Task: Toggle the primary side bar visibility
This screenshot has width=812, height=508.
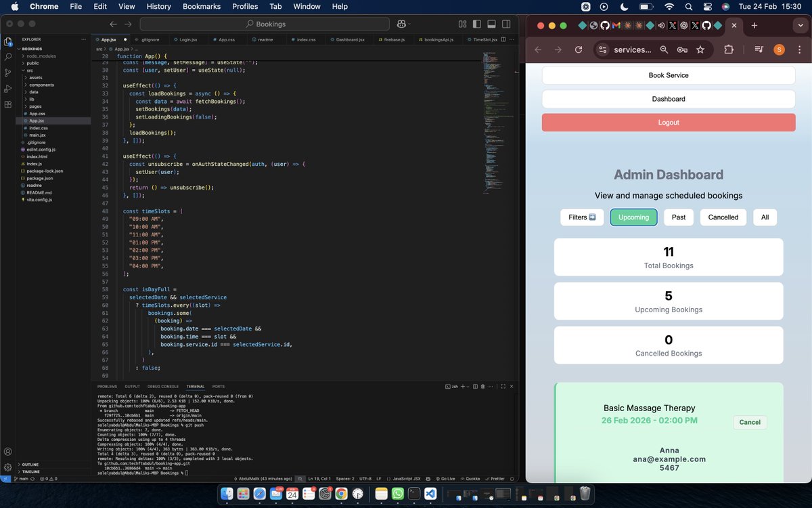Action: coord(477,24)
